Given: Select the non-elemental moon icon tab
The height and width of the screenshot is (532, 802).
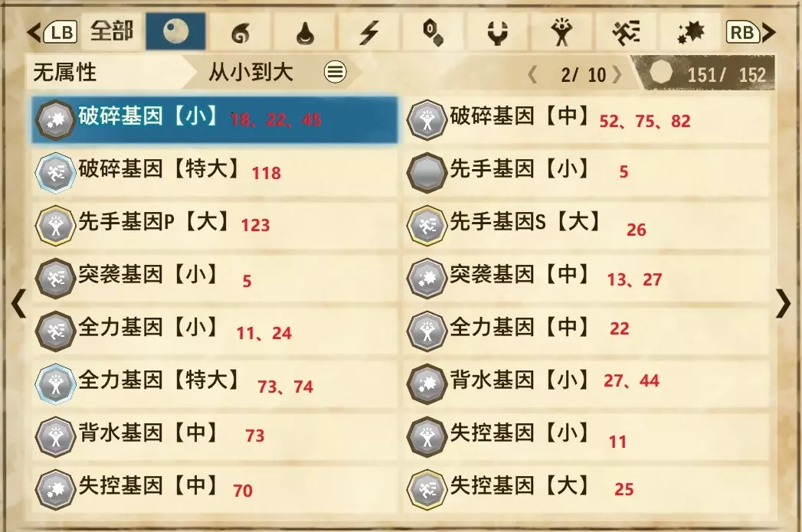Looking at the screenshot, I should coord(175,31).
